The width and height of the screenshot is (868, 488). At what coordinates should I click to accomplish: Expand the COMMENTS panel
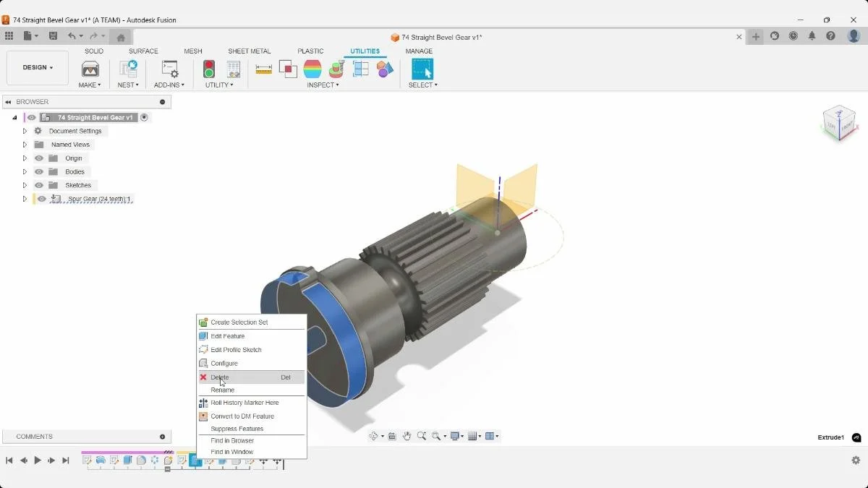pyautogui.click(x=162, y=437)
